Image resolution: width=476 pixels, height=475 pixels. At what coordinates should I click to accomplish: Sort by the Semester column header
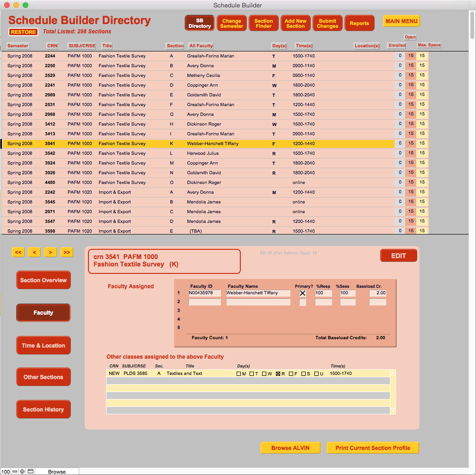pyautogui.click(x=18, y=46)
